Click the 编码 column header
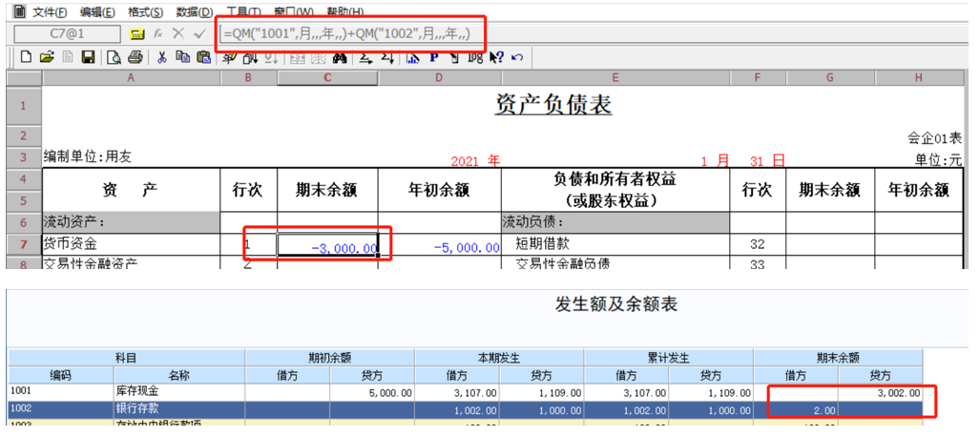 61,375
